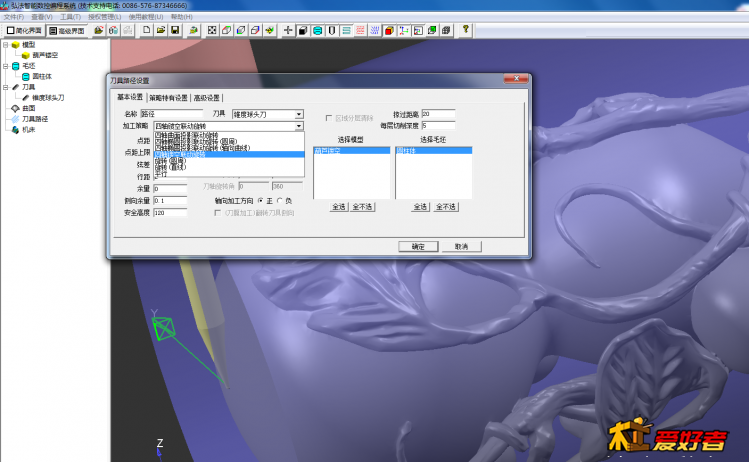Screen dimensions: 749x462
Task: Click 全选 under 选择毛坯 list
Action: (420, 207)
